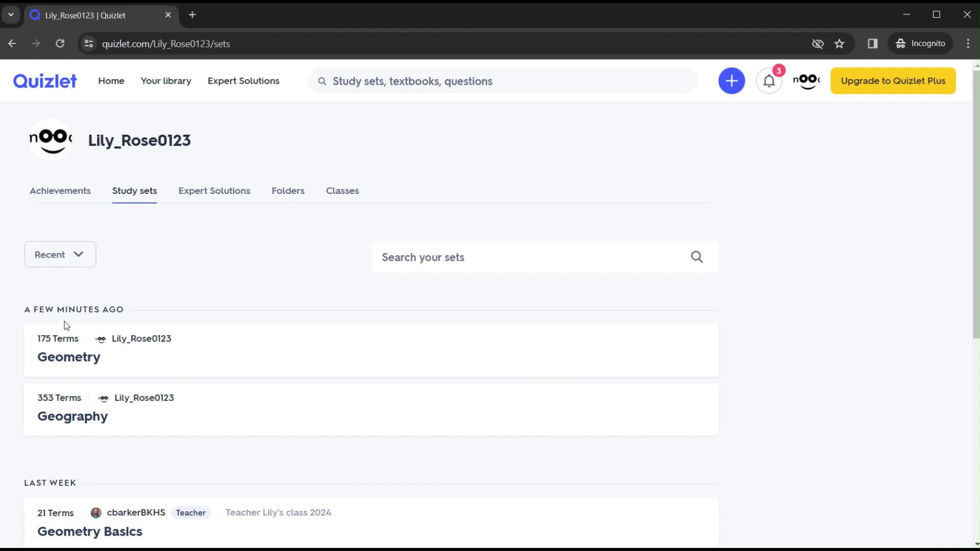The width and height of the screenshot is (980, 551).
Task: Open the browser side panel
Action: coord(873,43)
